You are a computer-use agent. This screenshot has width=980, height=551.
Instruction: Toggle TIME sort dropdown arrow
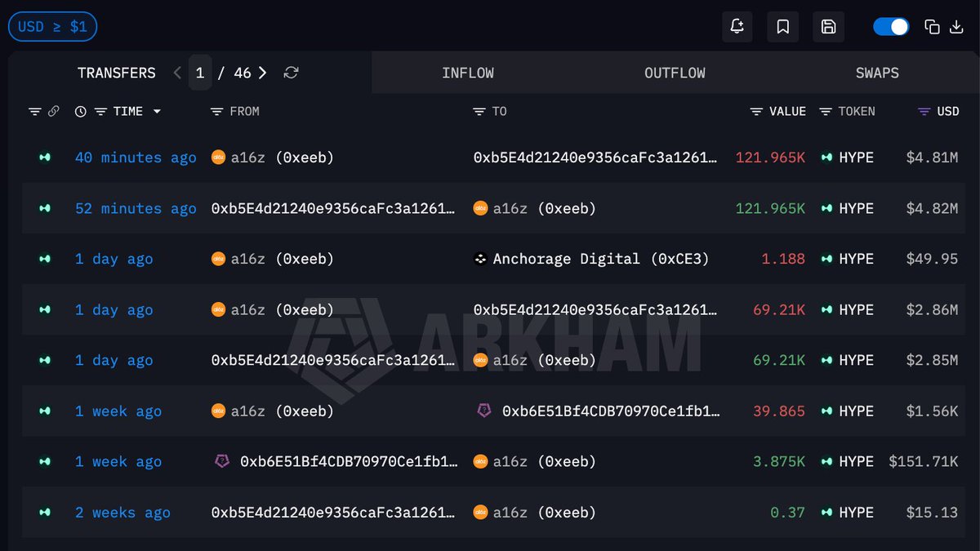tap(157, 112)
